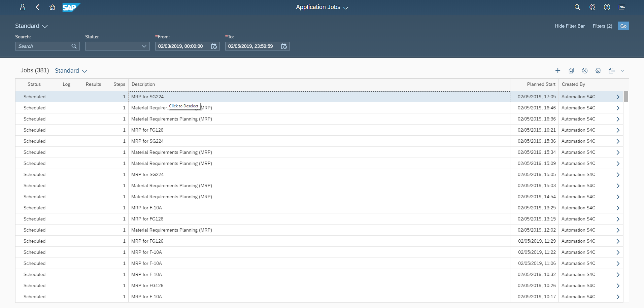Create a new job with plus icon
The height and width of the screenshot is (308, 644).
click(x=558, y=71)
